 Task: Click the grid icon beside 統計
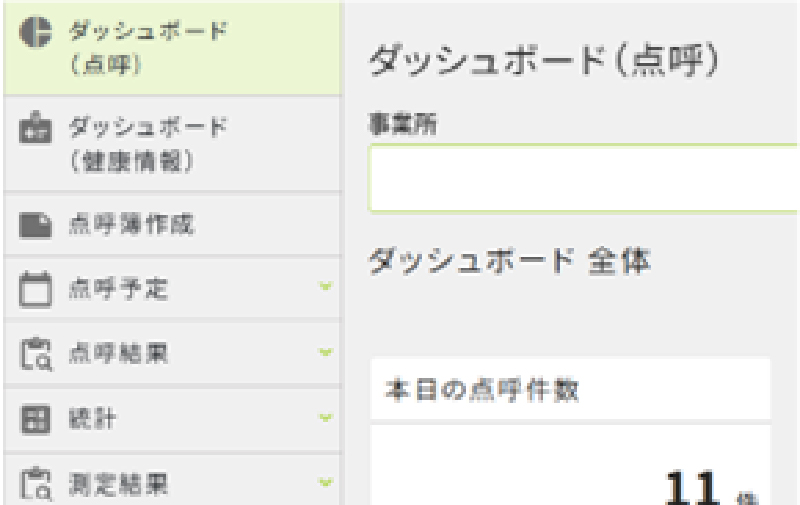click(35, 419)
